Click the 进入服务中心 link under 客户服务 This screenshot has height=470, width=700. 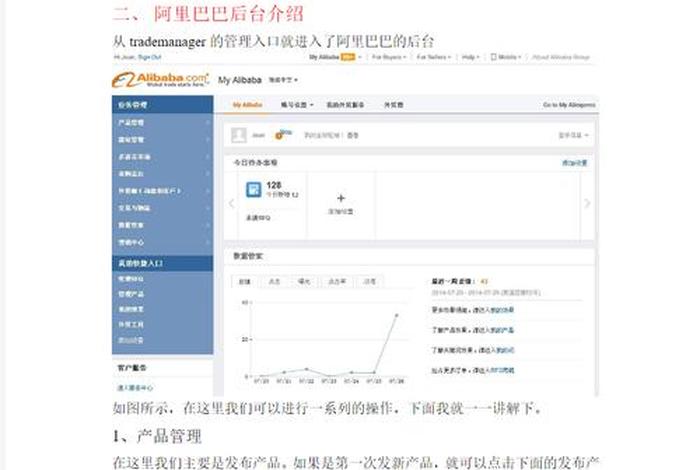(x=135, y=388)
